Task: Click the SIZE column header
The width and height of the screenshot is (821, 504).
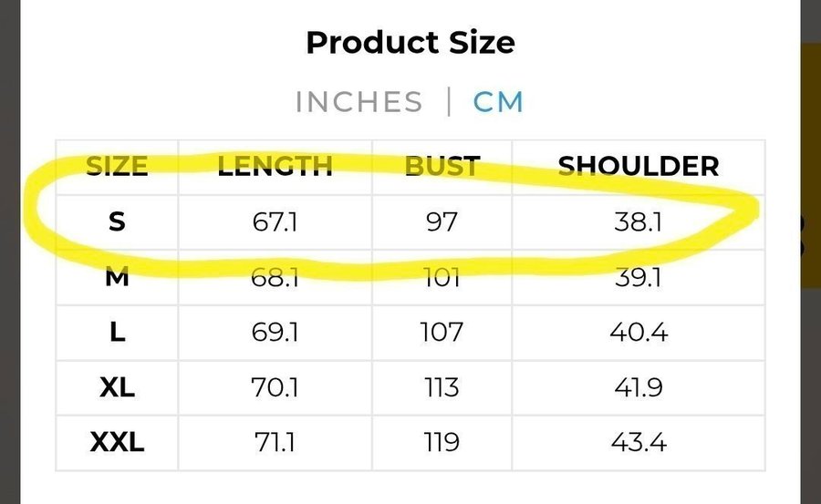Action: pyautogui.click(x=117, y=166)
